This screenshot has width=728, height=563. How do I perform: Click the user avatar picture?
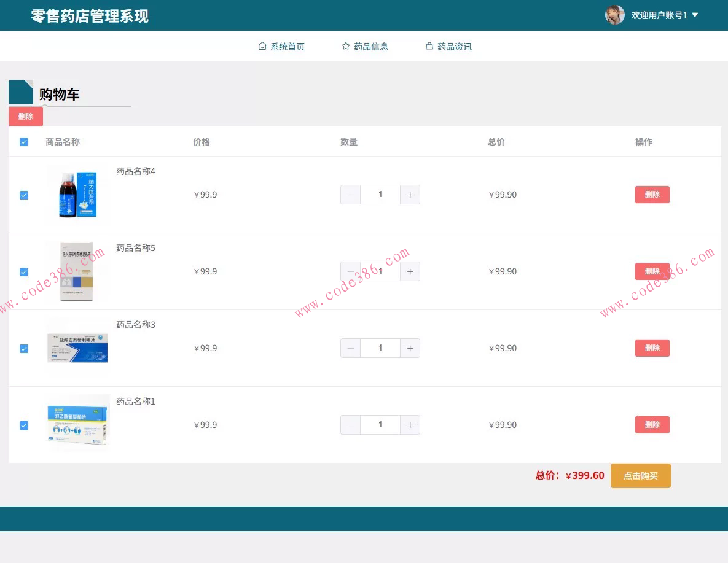coord(614,15)
